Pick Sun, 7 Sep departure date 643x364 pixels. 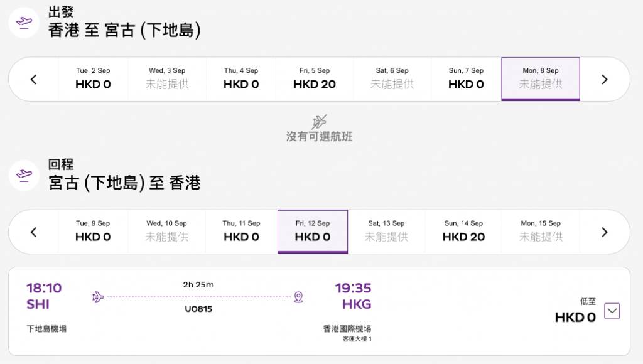[466, 79]
